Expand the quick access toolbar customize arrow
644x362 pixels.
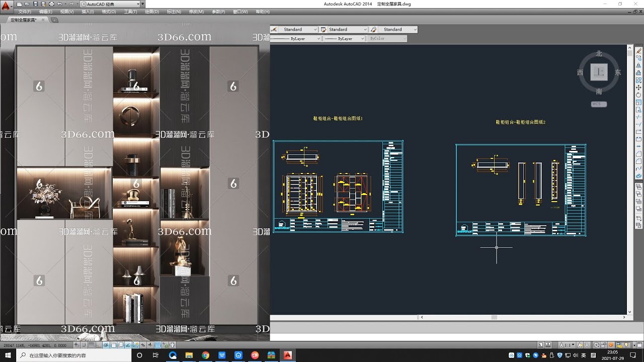click(143, 4)
